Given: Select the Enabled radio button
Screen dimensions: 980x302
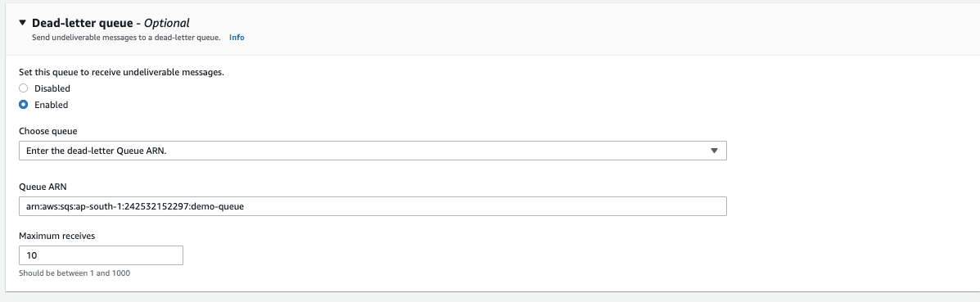Looking at the screenshot, I should 23,105.
